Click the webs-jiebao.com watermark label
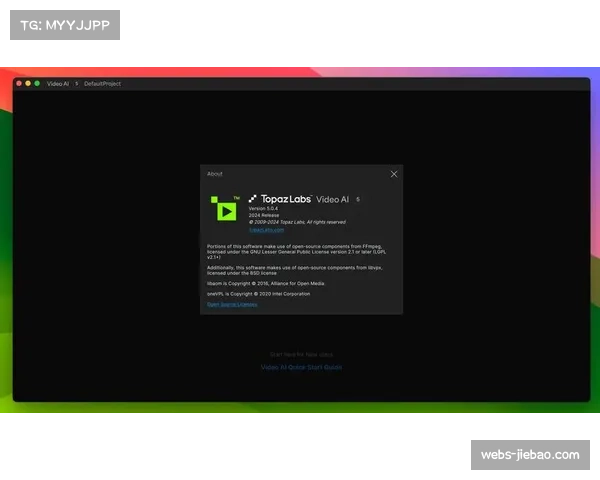Screen dimensions: 600x480 tap(529, 455)
